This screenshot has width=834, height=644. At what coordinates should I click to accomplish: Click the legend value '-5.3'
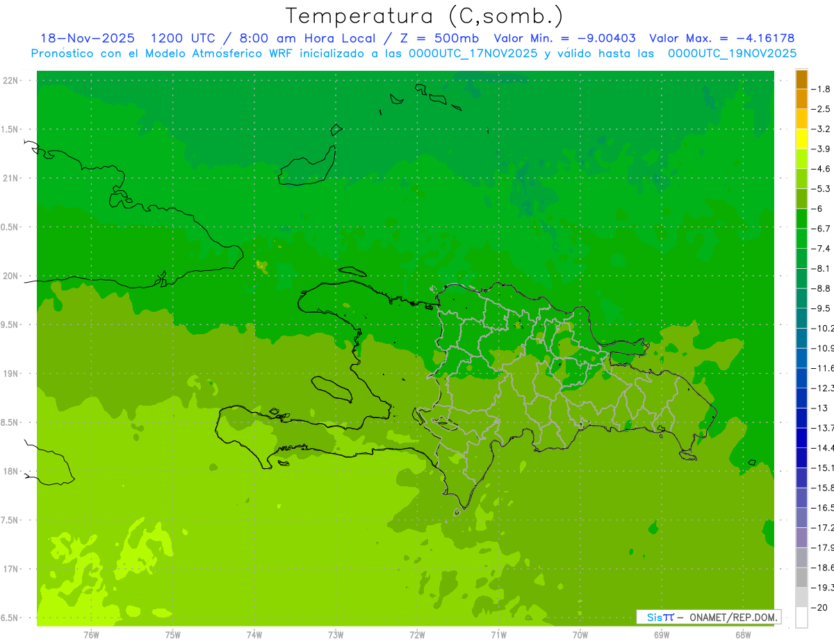coord(822,188)
